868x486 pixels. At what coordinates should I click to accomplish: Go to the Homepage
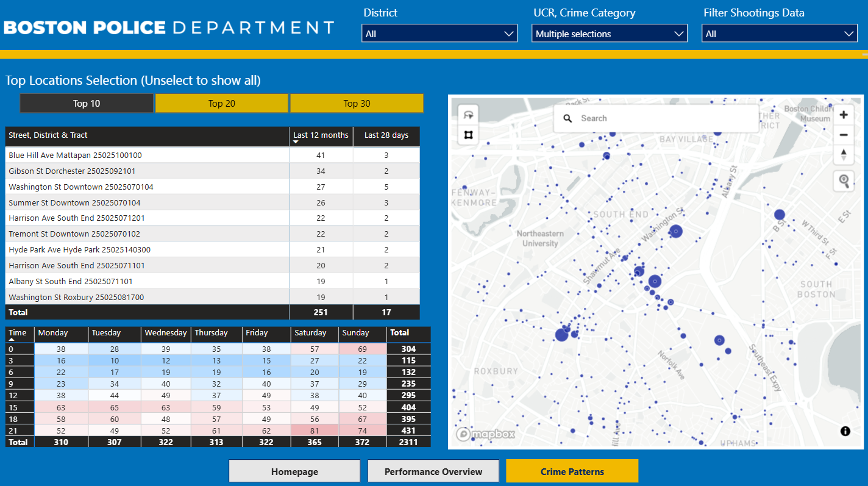294,471
